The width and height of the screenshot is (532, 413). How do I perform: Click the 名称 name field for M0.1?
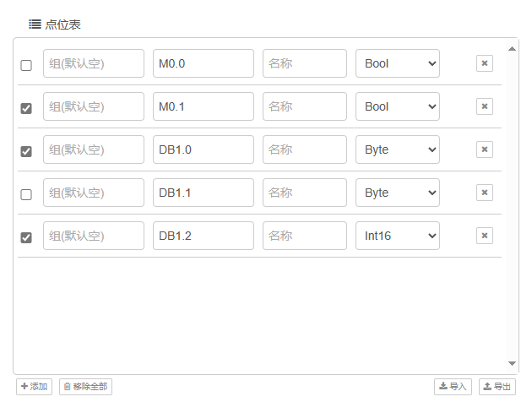click(304, 106)
